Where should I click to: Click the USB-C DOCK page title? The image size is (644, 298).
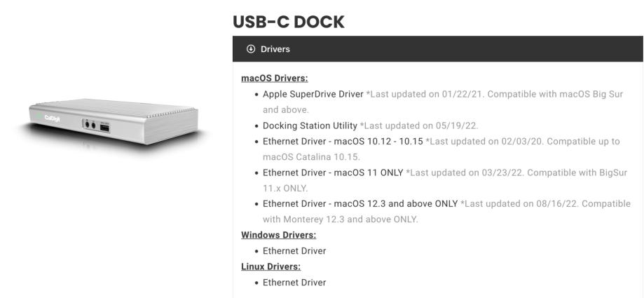[289, 22]
